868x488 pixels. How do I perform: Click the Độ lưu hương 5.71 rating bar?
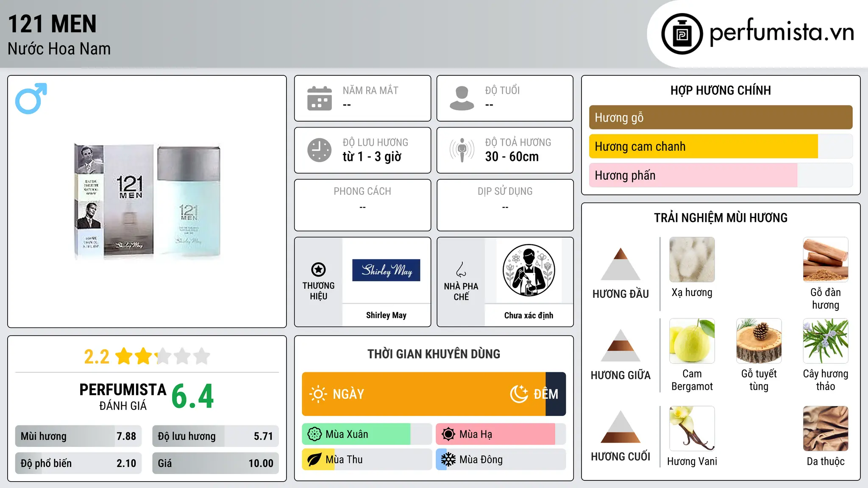point(215,436)
